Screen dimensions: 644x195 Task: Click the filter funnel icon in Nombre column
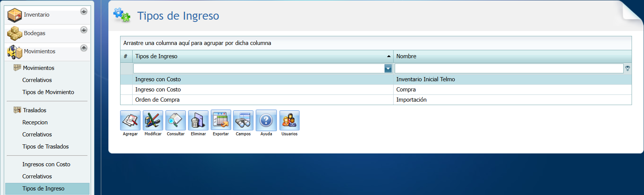point(627,68)
